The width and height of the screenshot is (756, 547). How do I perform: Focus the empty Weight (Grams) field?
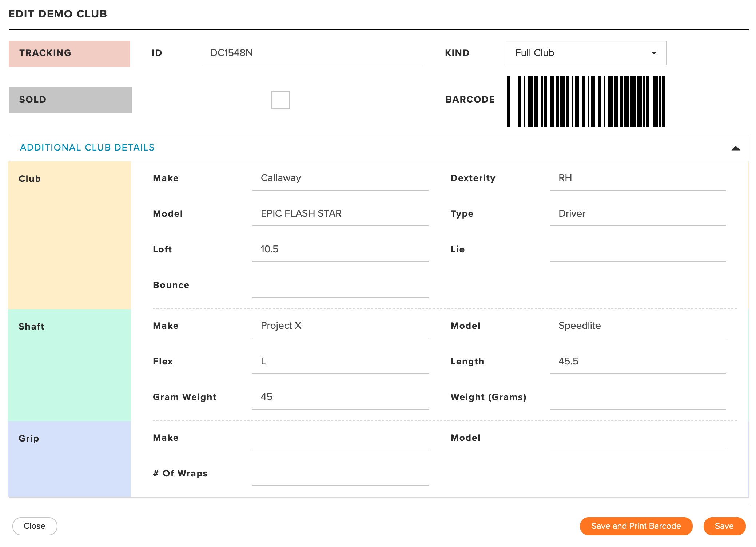(638, 397)
